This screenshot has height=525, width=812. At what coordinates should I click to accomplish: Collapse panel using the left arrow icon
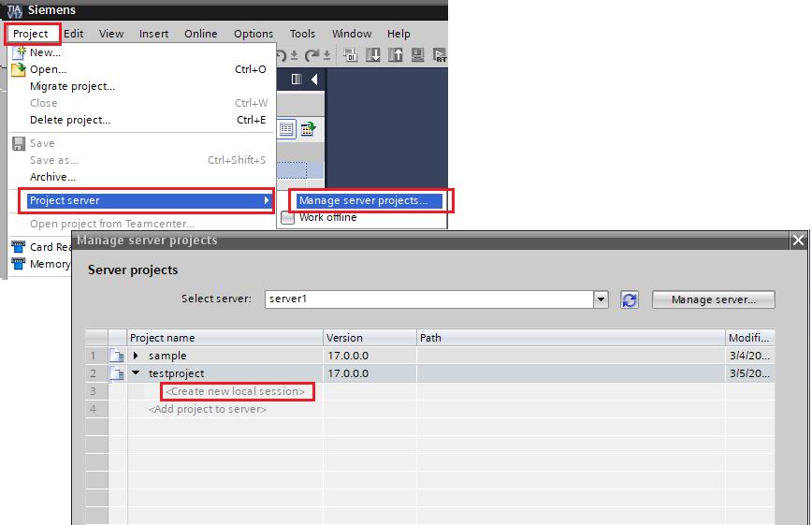point(314,80)
